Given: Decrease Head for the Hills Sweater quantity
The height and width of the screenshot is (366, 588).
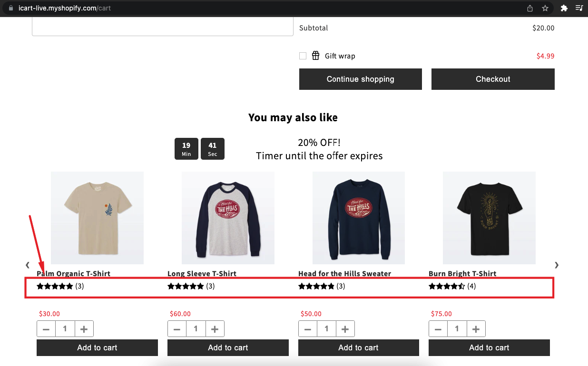Looking at the screenshot, I should click(x=308, y=329).
